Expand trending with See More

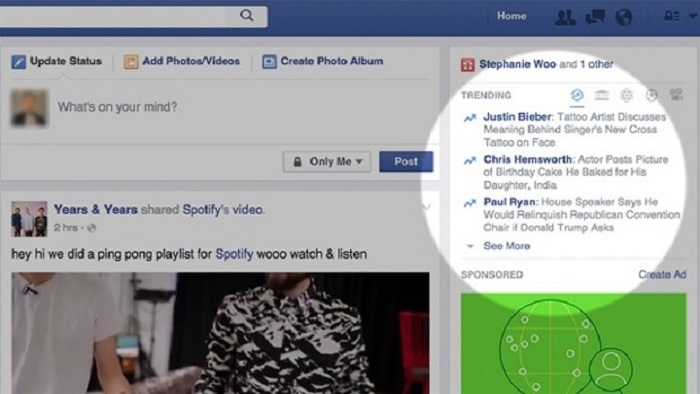507,246
